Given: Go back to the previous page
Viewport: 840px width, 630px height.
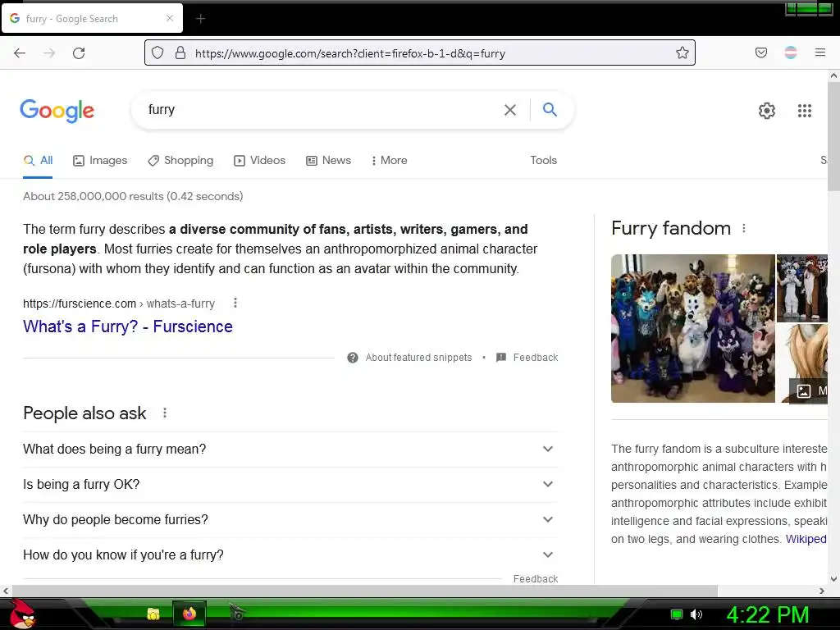Looking at the screenshot, I should point(20,53).
